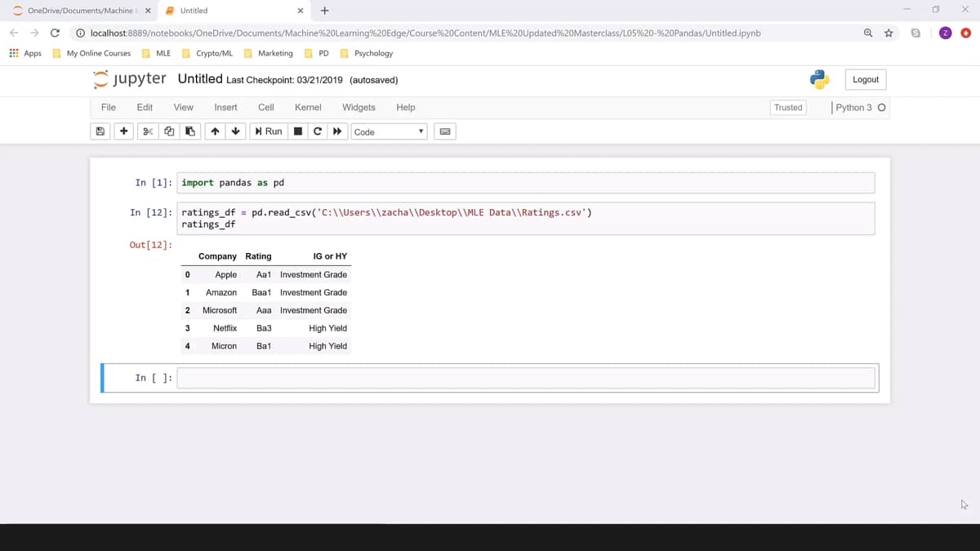Open the MLE bookmark folder
The height and width of the screenshot is (551, 980).
coord(156,53)
